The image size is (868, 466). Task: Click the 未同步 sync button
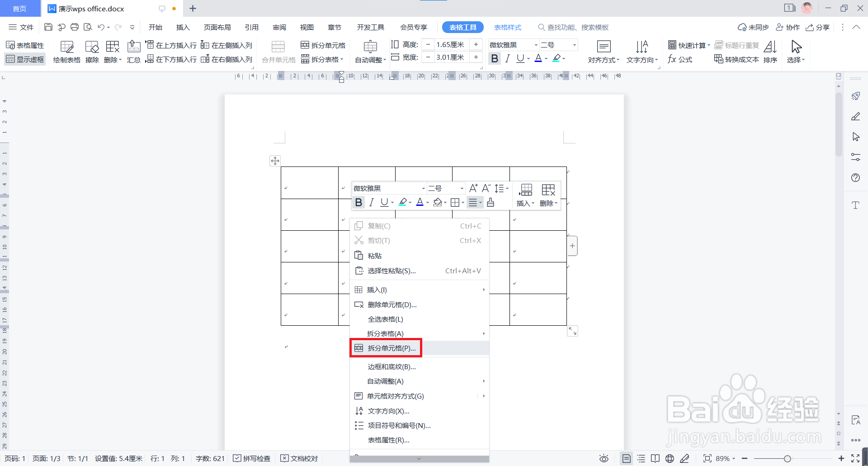pyautogui.click(x=753, y=27)
